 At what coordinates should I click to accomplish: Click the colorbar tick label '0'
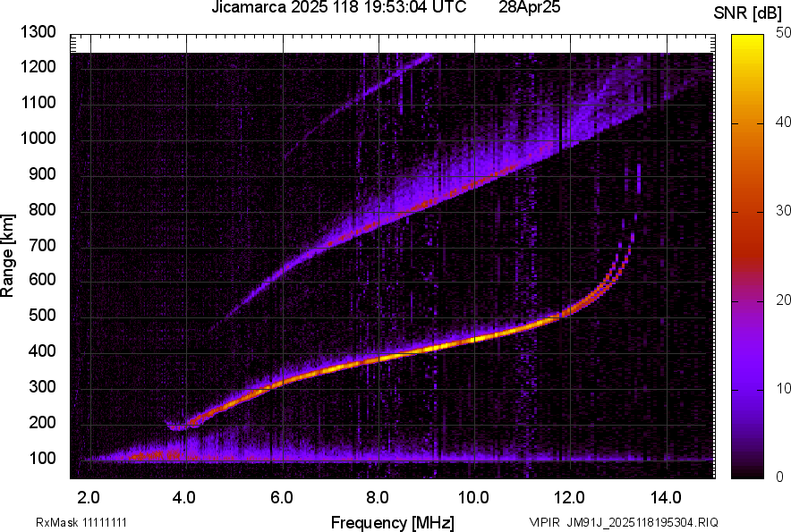780,477
